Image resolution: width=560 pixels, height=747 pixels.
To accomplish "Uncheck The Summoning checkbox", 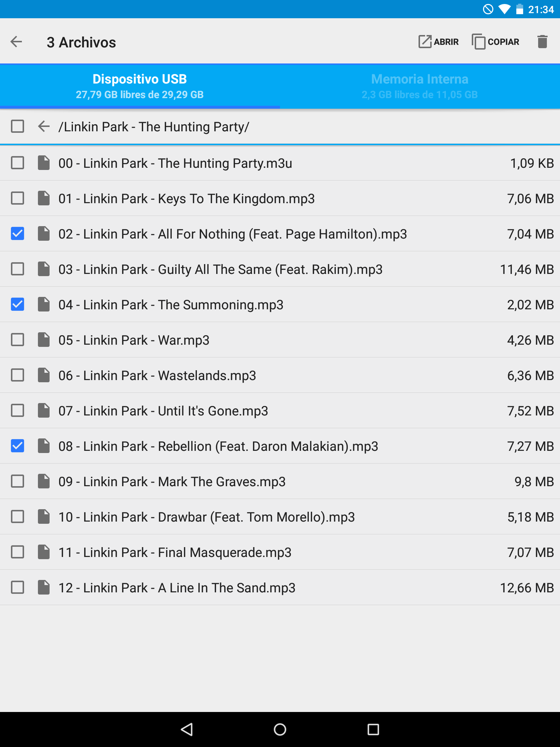I will (x=17, y=305).
